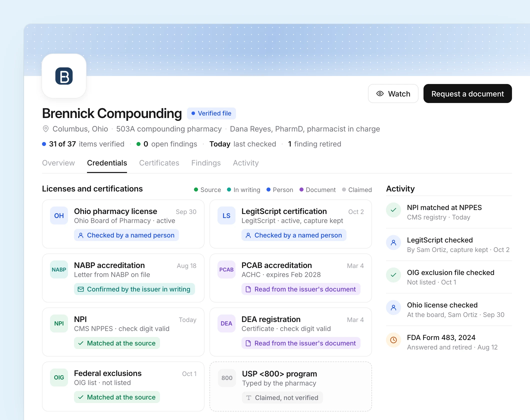Click the Brennick Compounding B logo
Screen dimensions: 530x420
(64, 76)
